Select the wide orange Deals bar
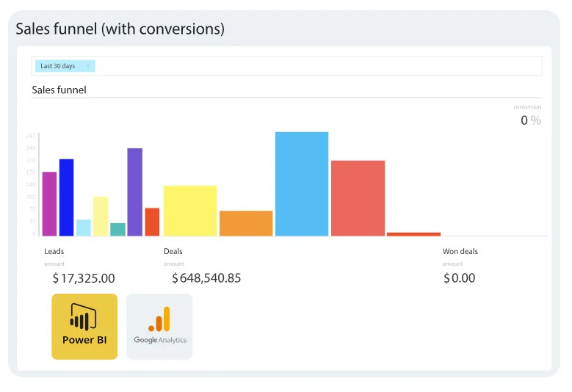Screen dimensions: 572x392 [246, 223]
